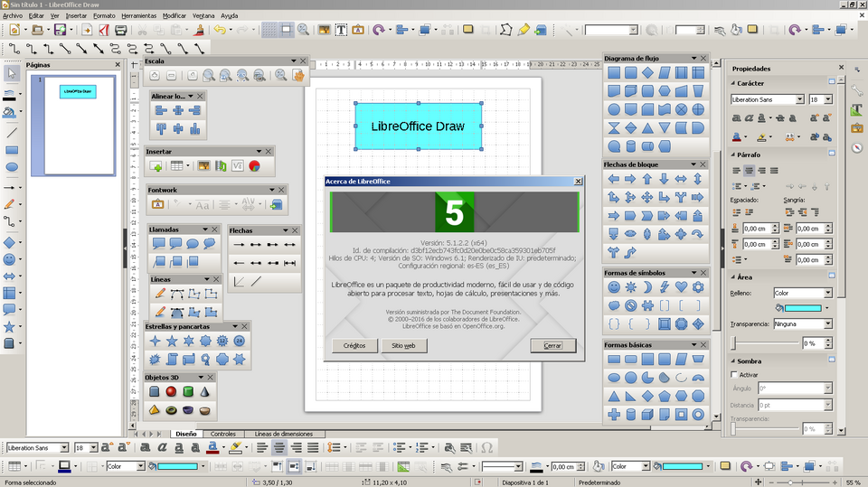Open the Formato menu
Screen dimensions: 868x487
pos(104,15)
